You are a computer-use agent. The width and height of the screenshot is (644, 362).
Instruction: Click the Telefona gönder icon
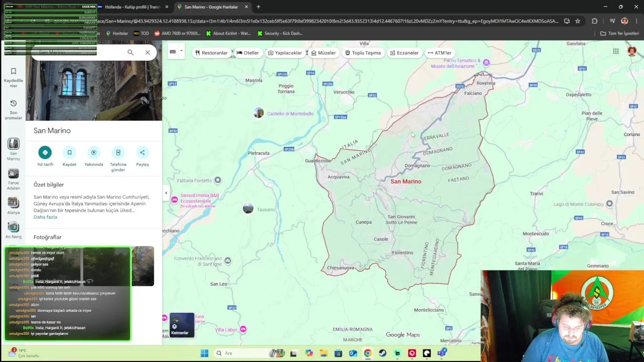(x=118, y=152)
